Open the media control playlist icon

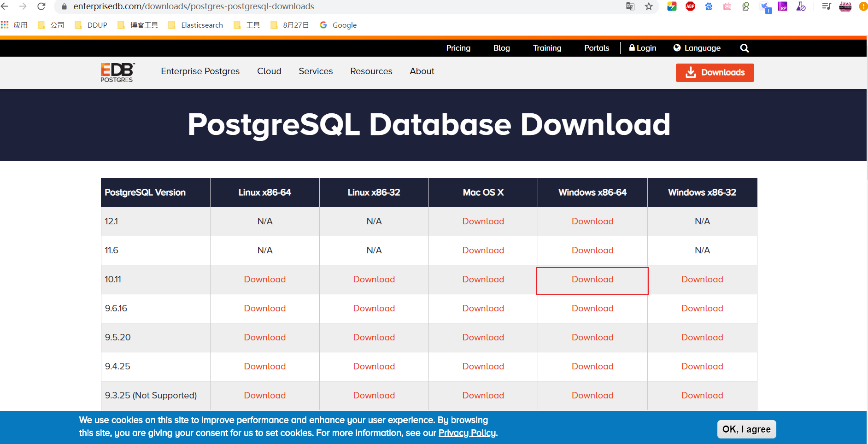tap(826, 6)
